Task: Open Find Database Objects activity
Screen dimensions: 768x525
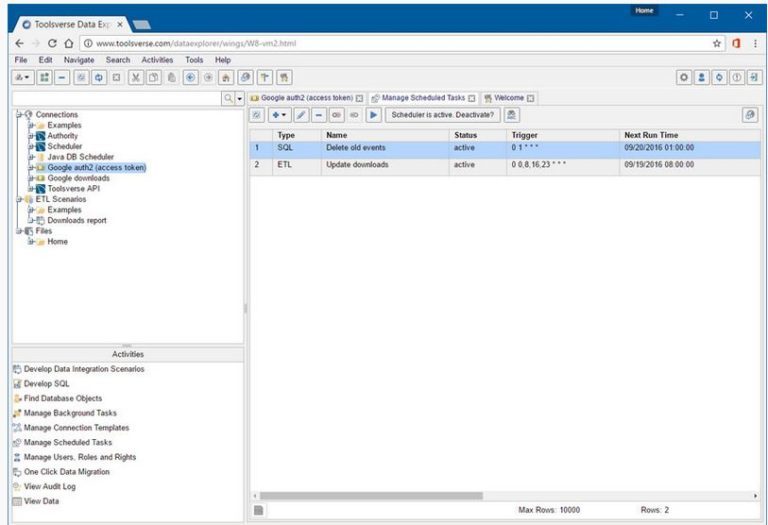Action: coord(63,398)
